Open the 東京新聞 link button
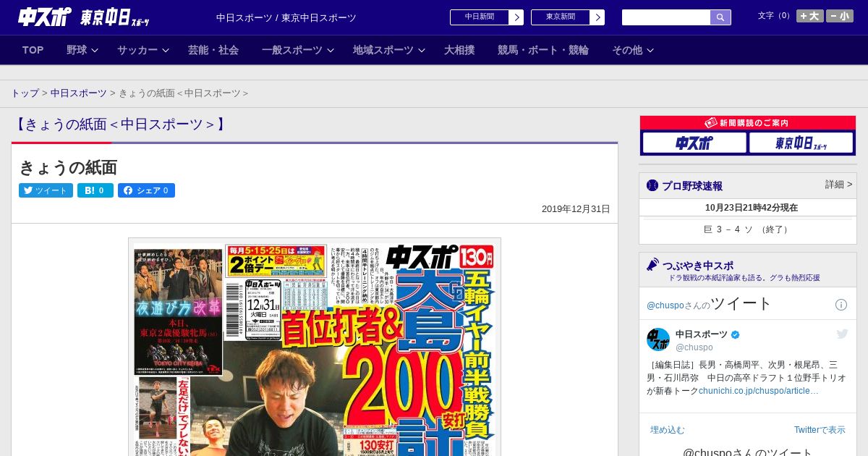This screenshot has height=456, width=868. [561, 17]
